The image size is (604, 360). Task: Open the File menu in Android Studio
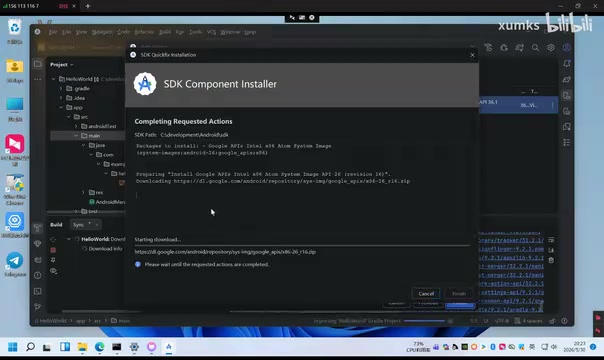(x=53, y=32)
